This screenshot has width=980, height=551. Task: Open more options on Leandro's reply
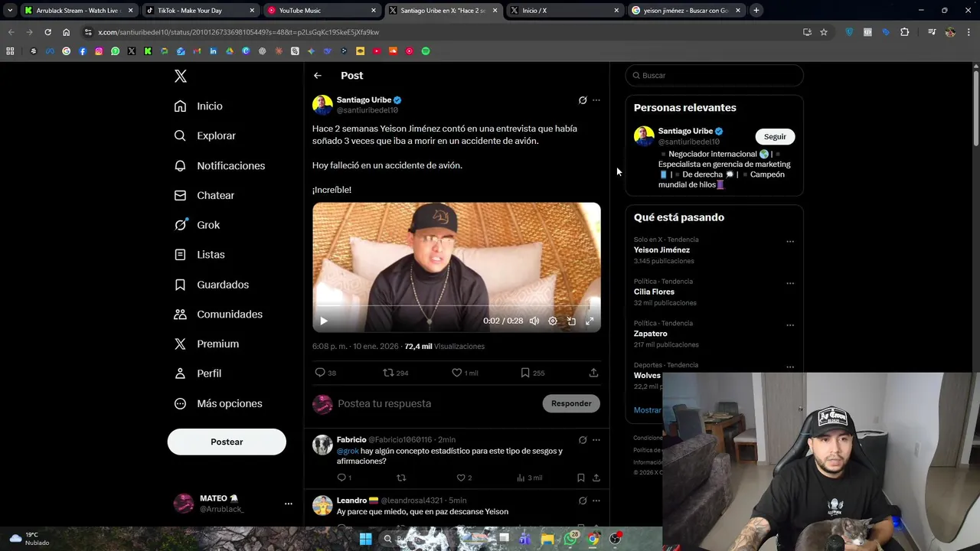pos(596,500)
